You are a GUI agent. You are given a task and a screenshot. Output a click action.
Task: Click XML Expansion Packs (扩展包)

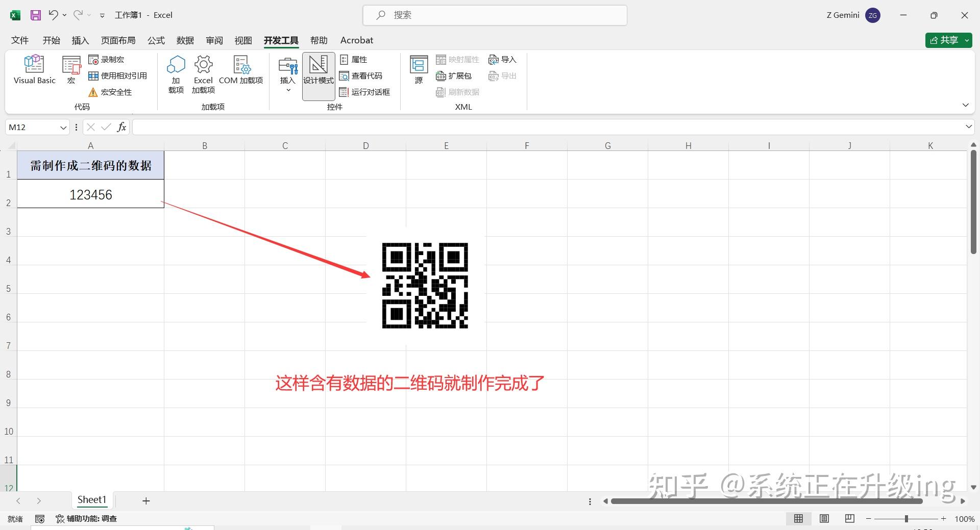pyautogui.click(x=453, y=76)
